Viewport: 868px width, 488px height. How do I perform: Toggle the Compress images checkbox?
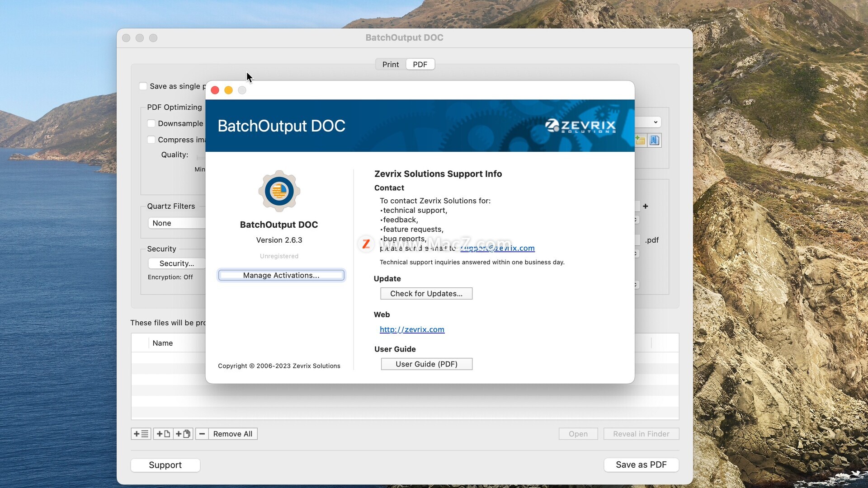[151, 140]
